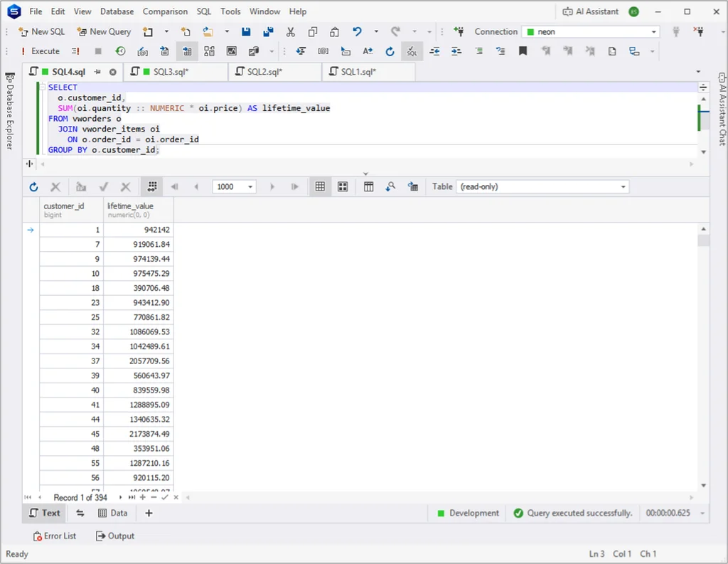Open the Comparison menu
728x564 pixels.
[x=165, y=11]
